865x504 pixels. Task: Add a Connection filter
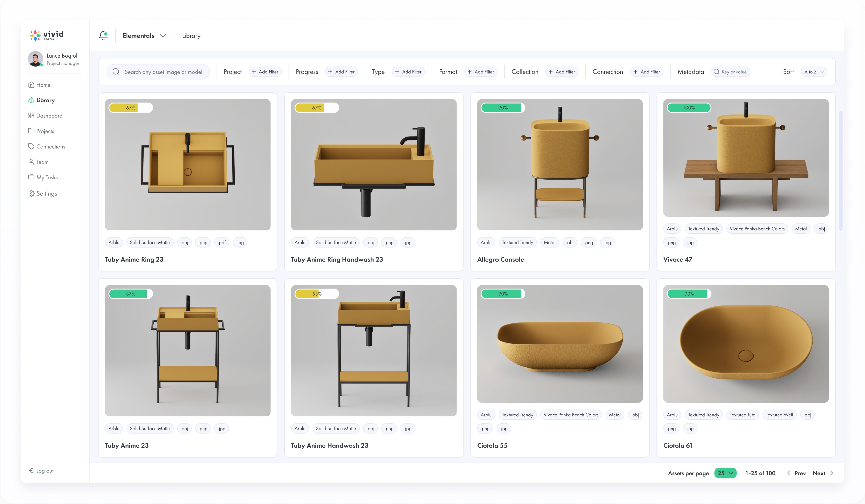[x=647, y=72]
